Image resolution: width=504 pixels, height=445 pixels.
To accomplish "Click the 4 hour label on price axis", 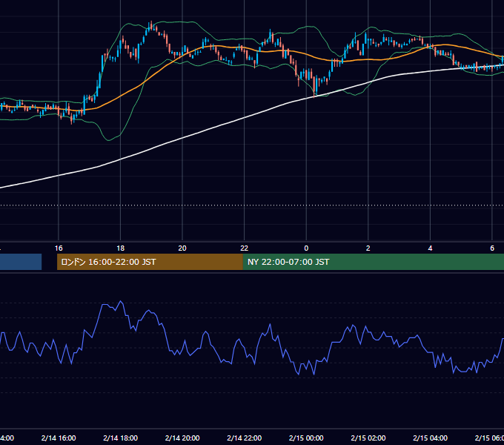I will (x=430, y=248).
